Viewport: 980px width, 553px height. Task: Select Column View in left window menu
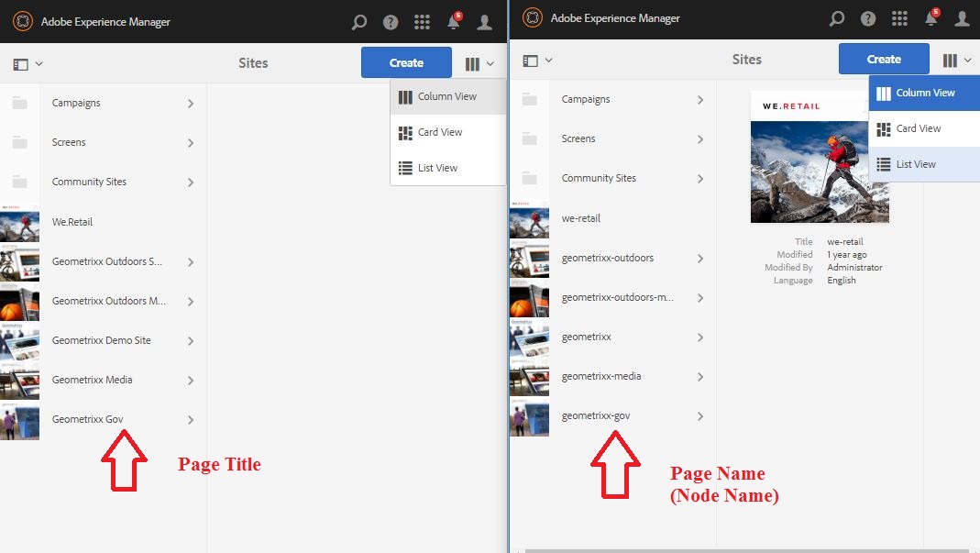coord(447,96)
